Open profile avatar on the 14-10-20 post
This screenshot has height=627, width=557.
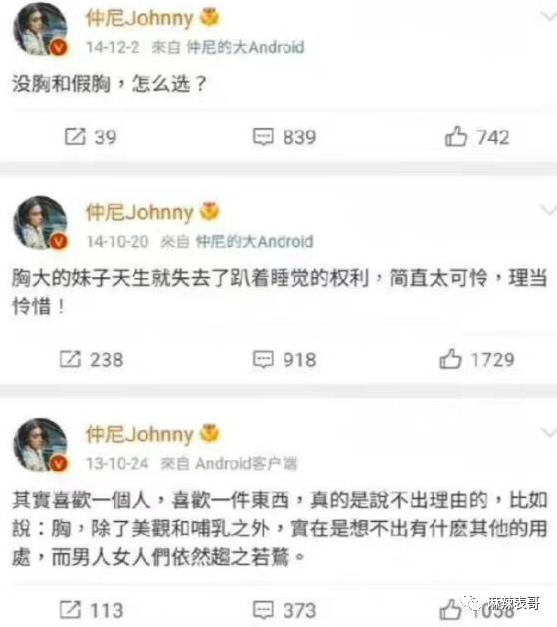41,223
